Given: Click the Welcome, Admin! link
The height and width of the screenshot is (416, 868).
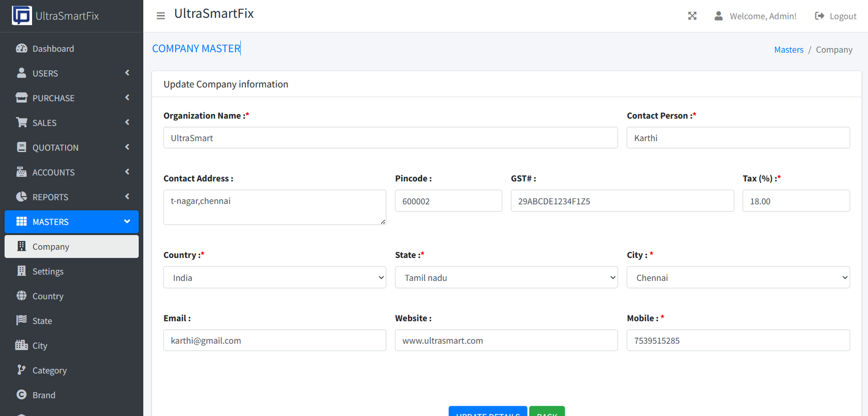Looking at the screenshot, I should (763, 16).
